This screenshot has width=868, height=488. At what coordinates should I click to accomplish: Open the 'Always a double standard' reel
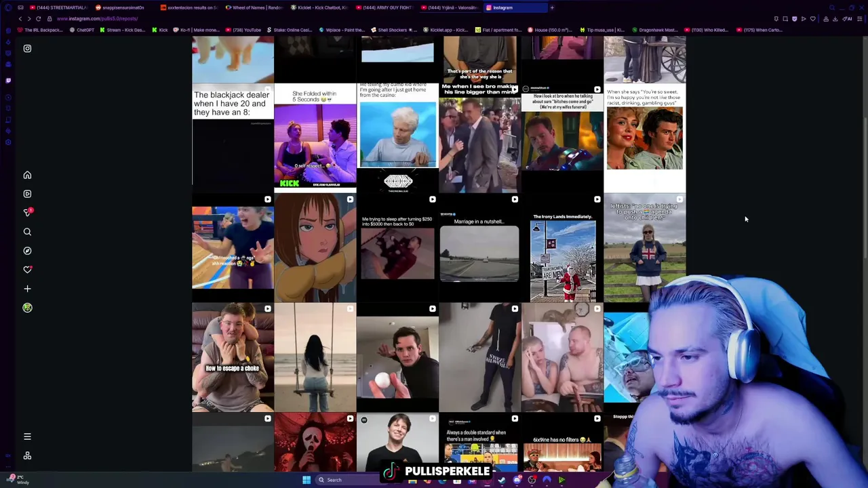click(x=479, y=442)
